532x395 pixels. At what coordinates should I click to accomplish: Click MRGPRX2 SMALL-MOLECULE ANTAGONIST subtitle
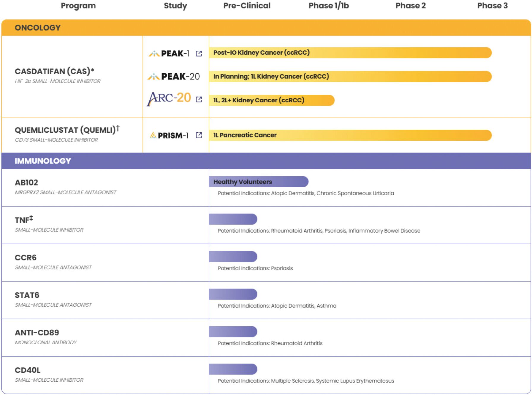pos(66,192)
